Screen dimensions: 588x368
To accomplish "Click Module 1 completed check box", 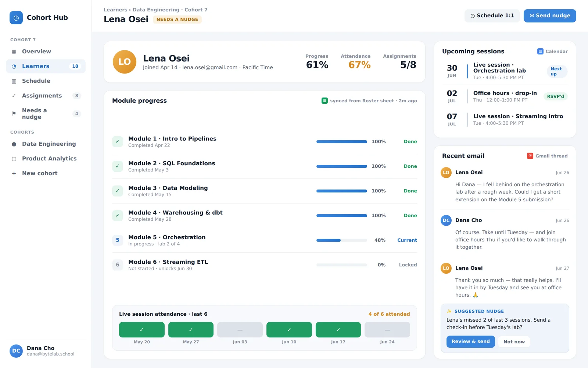I will tap(118, 142).
